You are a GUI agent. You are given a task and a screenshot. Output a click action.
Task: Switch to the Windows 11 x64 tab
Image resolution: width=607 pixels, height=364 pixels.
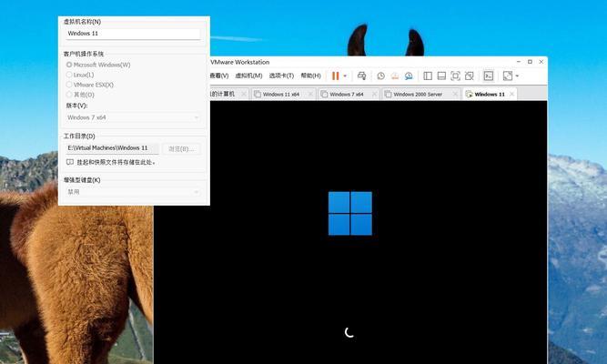(281, 94)
